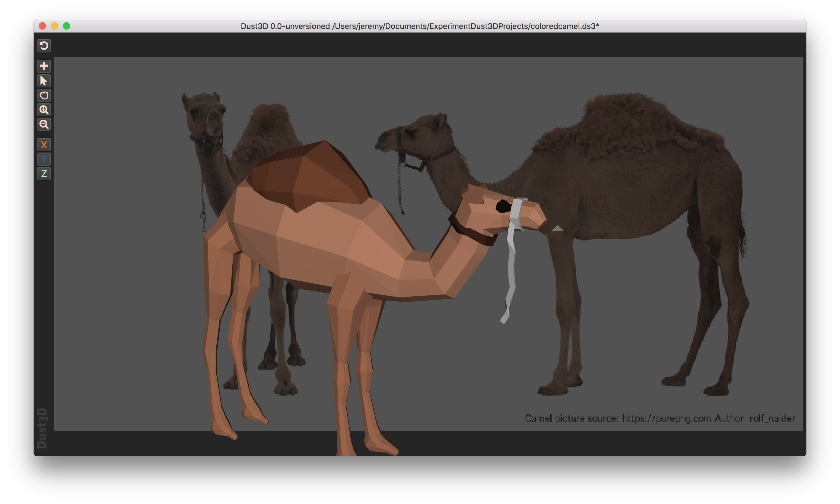This screenshot has height=504, width=840.
Task: Click the small green triangle marker
Action: [558, 228]
